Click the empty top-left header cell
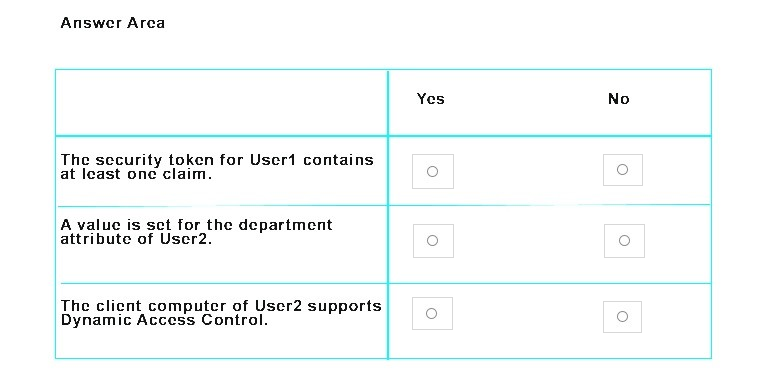 click(222, 103)
